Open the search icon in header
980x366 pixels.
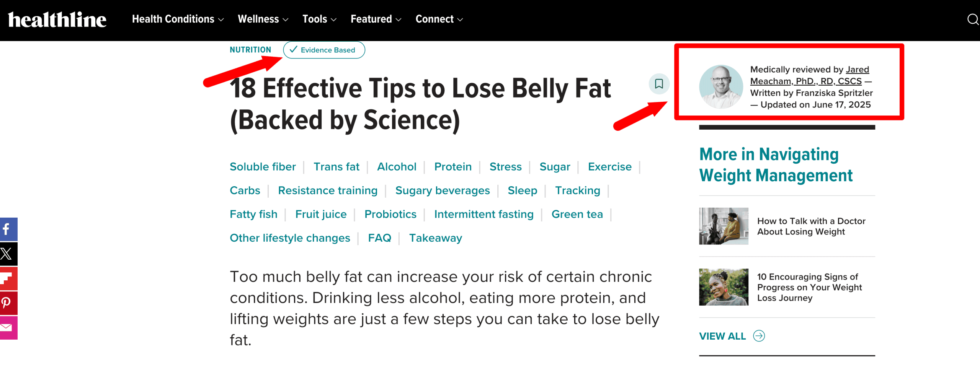pos(972,19)
